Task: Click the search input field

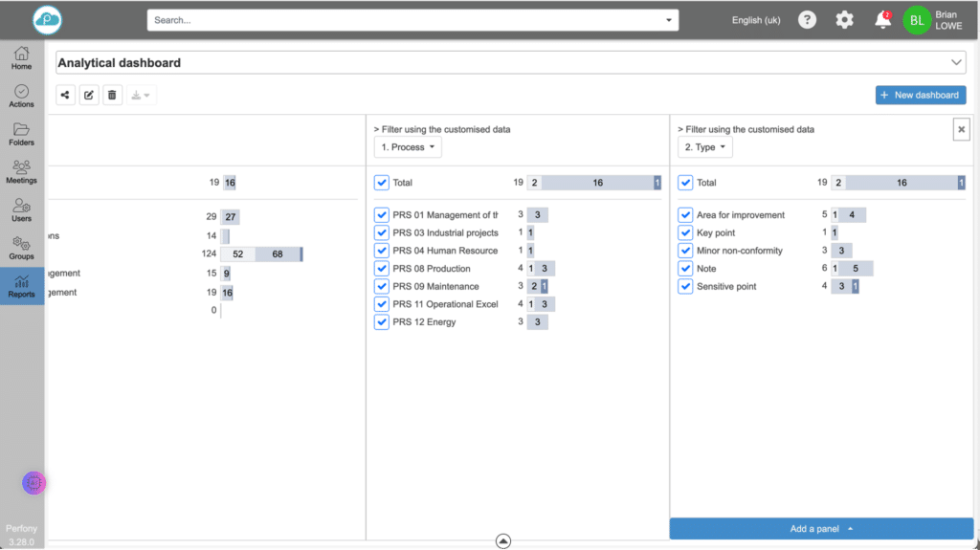Action: pyautogui.click(x=407, y=20)
